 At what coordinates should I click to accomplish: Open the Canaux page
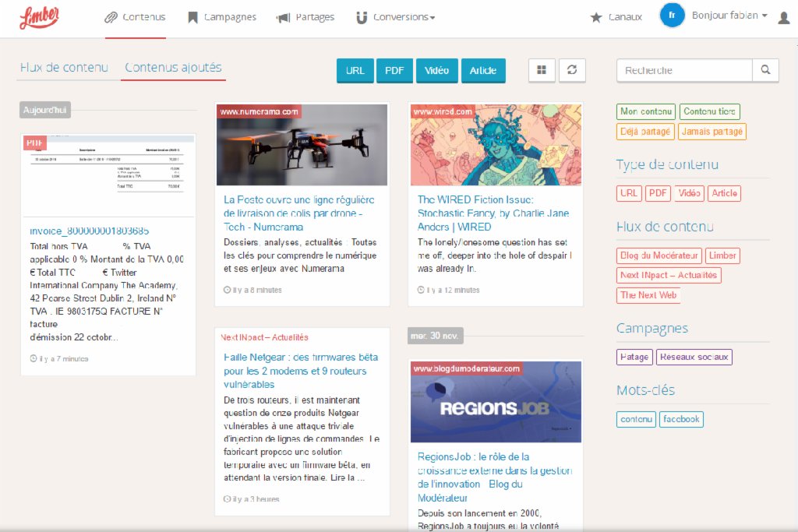point(625,17)
